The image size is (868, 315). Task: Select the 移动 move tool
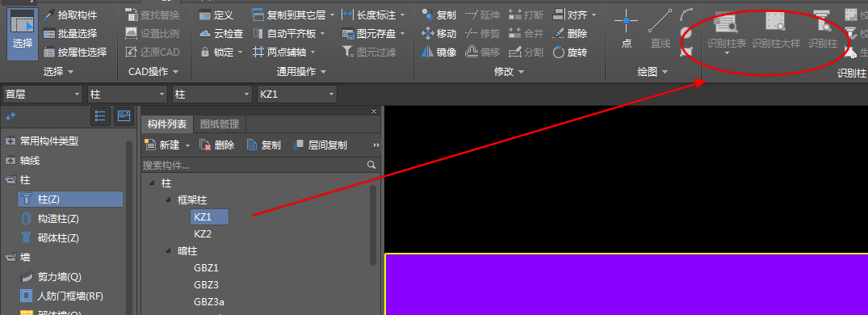tap(438, 34)
